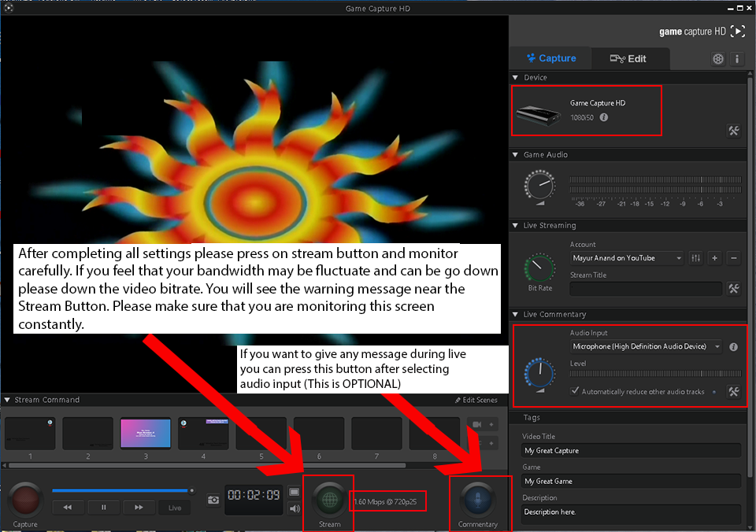Select scene thumbnail 4
756x532 pixels.
203,433
